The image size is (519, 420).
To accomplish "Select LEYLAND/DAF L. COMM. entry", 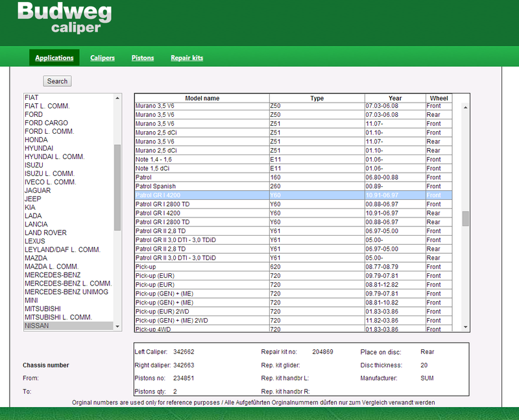I will [x=69, y=249].
